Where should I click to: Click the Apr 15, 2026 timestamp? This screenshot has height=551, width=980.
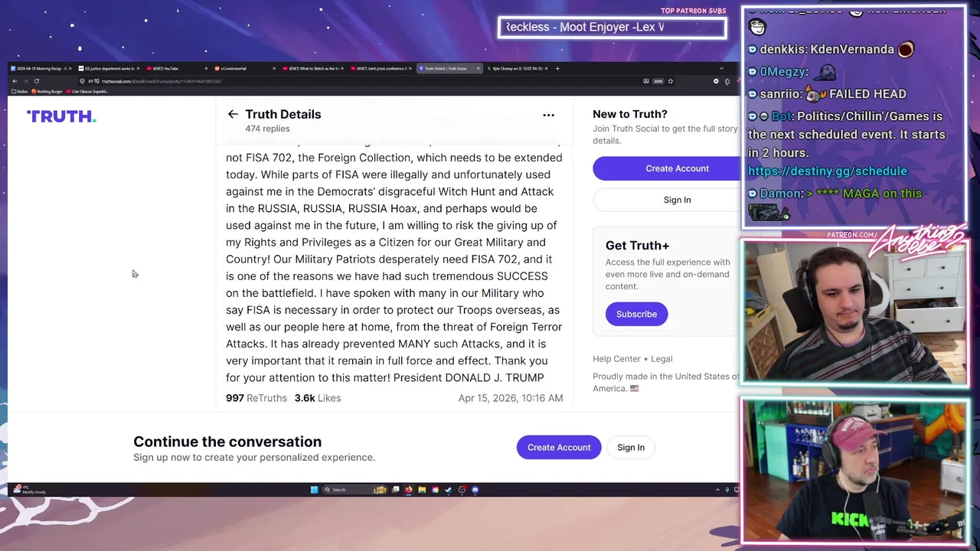[511, 398]
